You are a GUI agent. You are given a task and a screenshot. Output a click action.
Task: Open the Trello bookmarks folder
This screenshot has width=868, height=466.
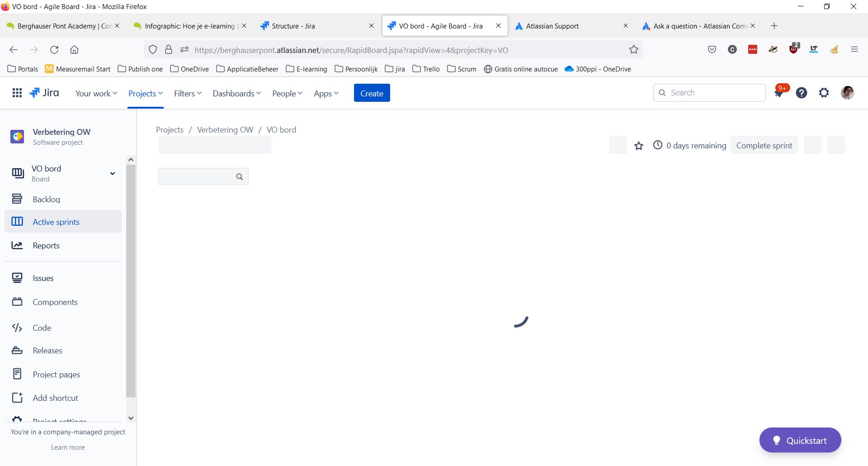click(x=426, y=69)
